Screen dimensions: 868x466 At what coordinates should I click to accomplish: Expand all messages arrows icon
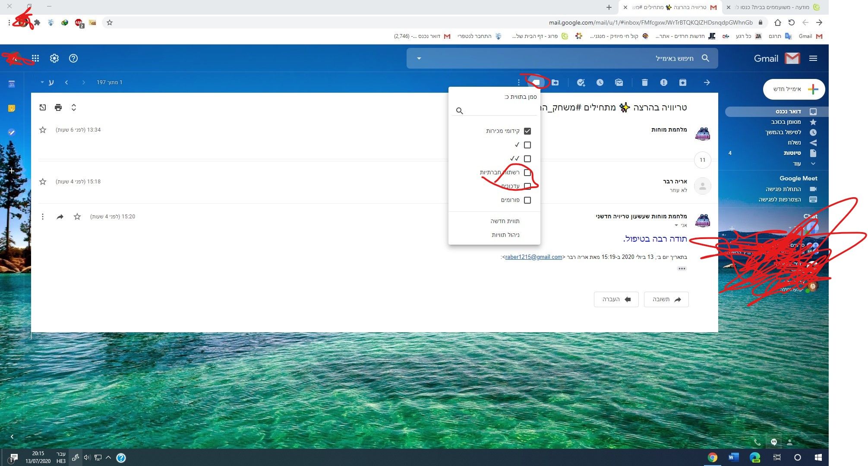(74, 107)
